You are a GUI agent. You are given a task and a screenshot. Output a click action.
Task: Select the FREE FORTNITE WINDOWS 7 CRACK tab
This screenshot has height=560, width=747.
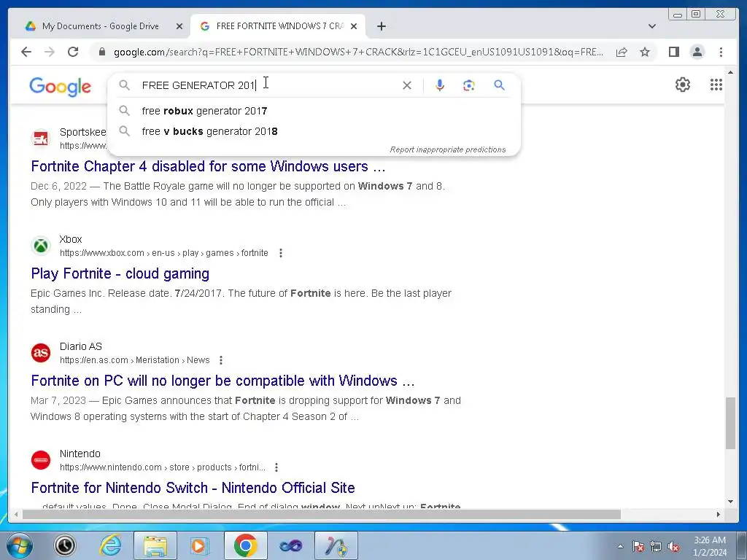278,26
